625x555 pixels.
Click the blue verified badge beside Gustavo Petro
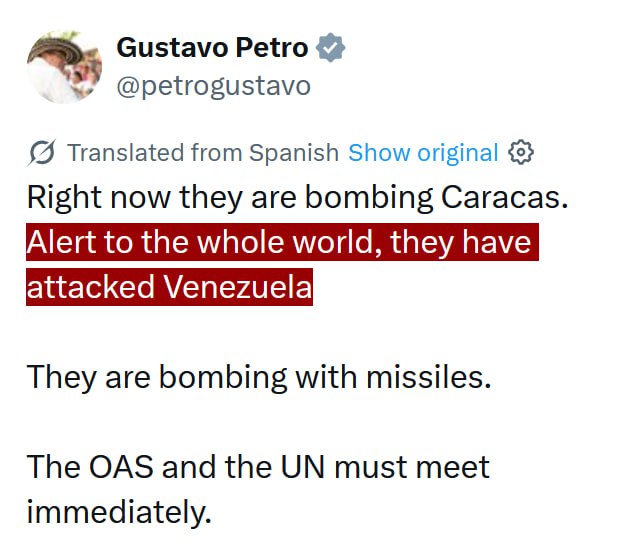[x=331, y=47]
